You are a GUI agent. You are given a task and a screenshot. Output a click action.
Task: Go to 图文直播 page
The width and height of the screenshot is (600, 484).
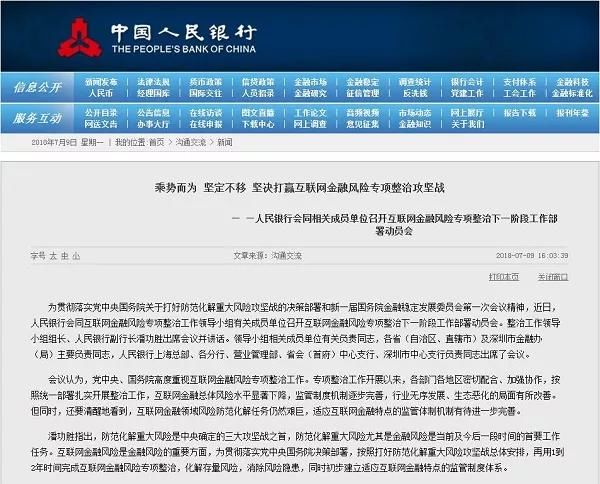click(x=258, y=113)
